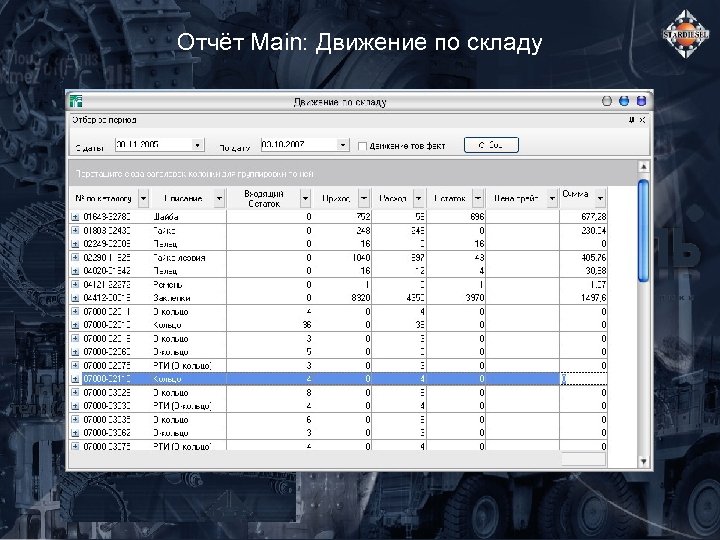Viewport: 720px width, 540px height.
Task: Open the filter dropdown for '№ по каталогу' column
Action: coord(144,199)
